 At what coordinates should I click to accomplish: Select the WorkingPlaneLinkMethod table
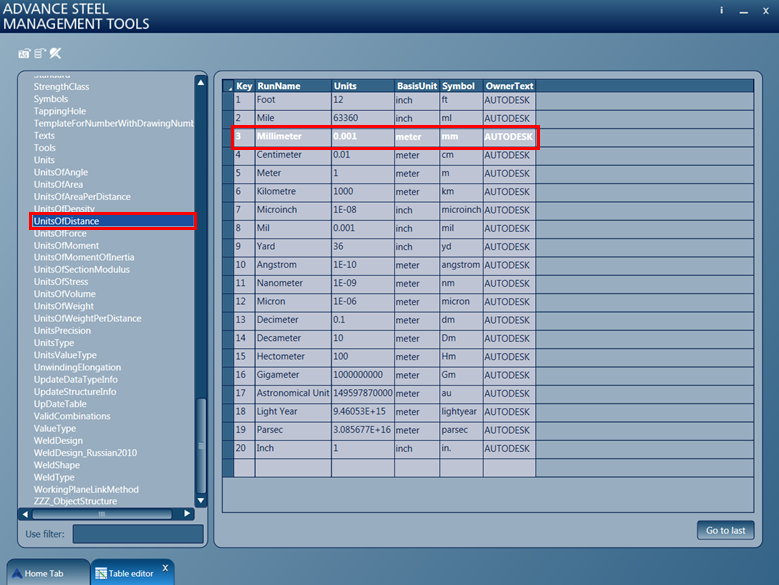86,490
